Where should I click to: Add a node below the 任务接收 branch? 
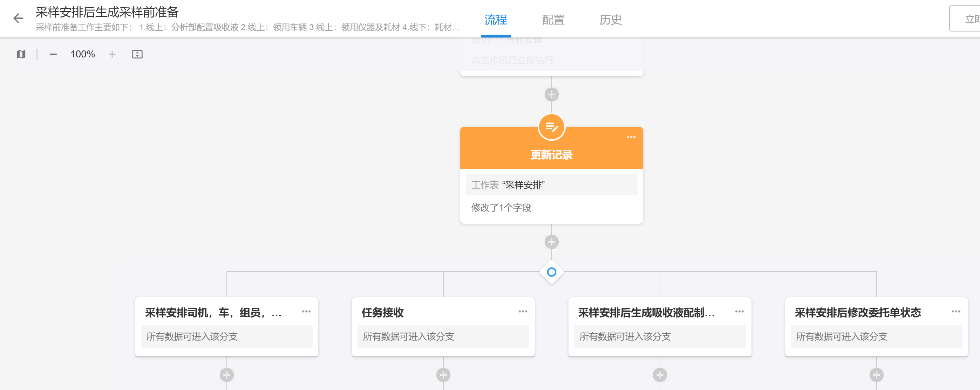[443, 375]
